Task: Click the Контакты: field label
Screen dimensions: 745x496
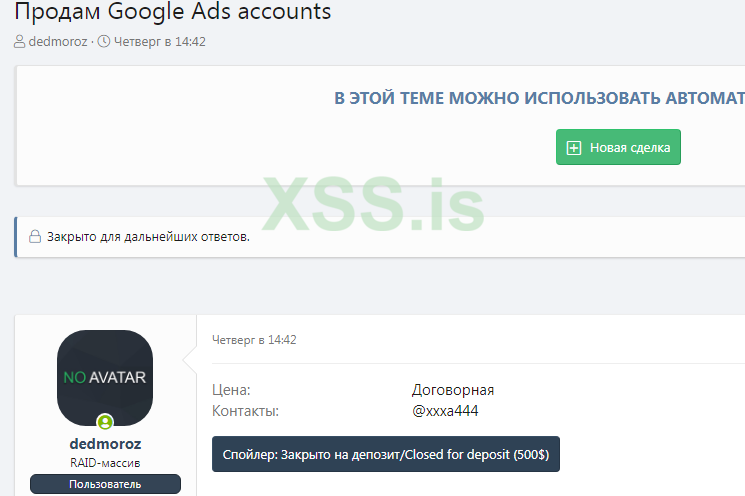Action: point(245,411)
